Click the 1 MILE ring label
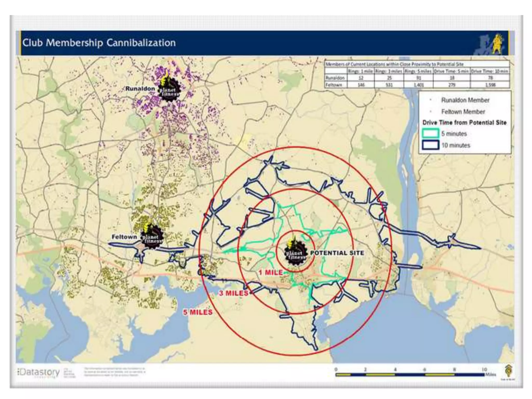Viewport: 532px width, 399px height. 271,272
